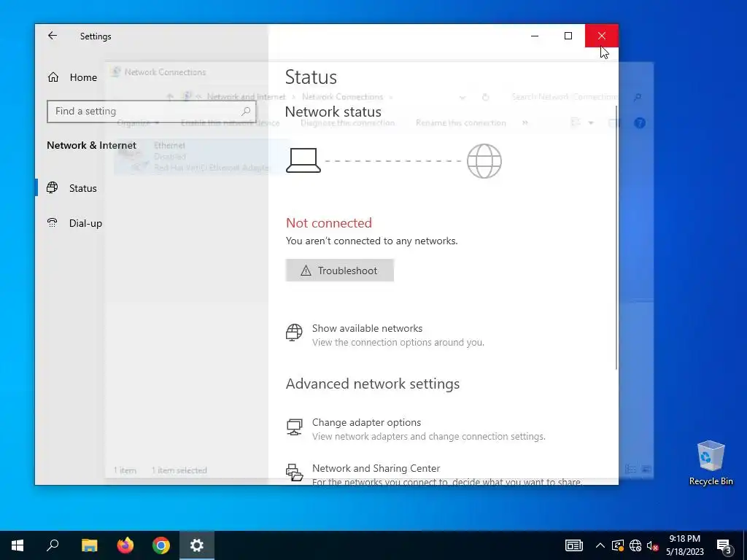
Task: Maximize the Settings window
Action: click(568, 36)
